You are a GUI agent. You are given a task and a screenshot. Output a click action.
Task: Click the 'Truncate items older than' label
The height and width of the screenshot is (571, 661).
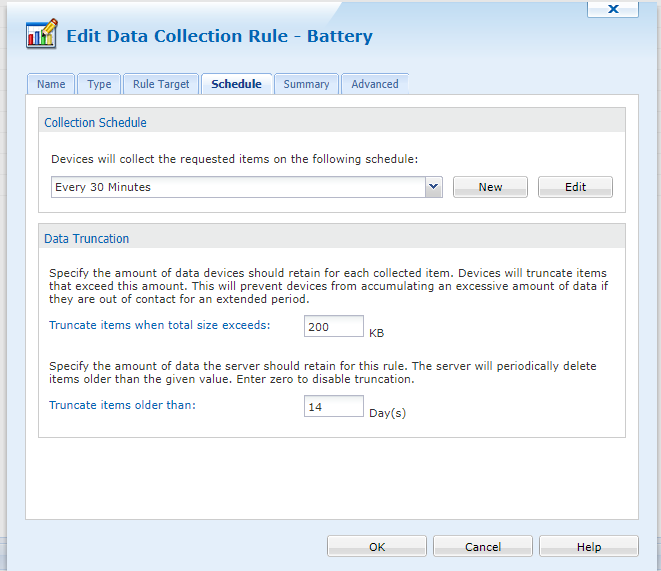(121, 405)
